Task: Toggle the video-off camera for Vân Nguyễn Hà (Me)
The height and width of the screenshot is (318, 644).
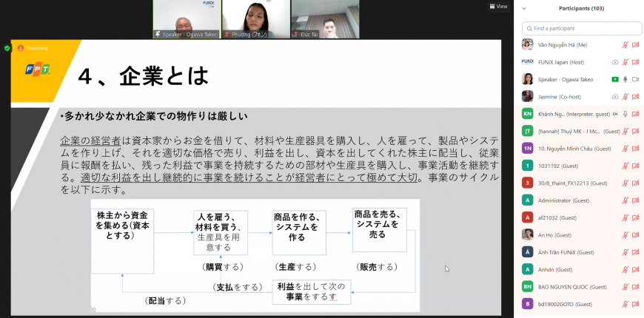Action: click(x=635, y=44)
